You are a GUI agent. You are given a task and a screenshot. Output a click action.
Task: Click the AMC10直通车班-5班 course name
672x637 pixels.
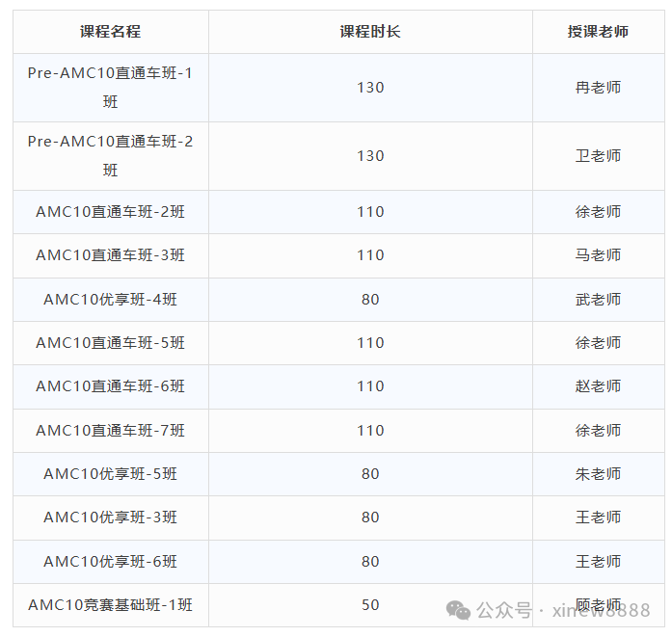click(x=110, y=343)
